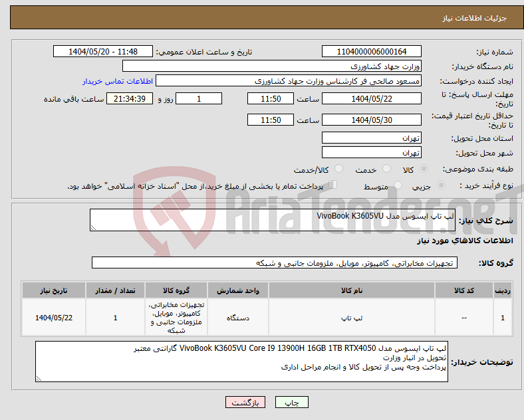524x420 pixels.
Task: Select the جزیی purchase type radio
Action: coord(441,185)
